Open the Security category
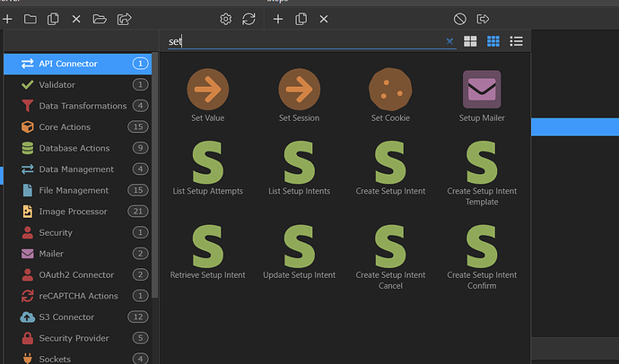Image resolution: width=619 pixels, height=364 pixels. coord(78,232)
